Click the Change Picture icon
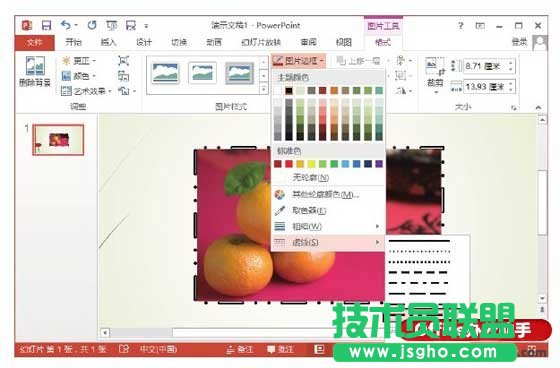 click(123, 76)
